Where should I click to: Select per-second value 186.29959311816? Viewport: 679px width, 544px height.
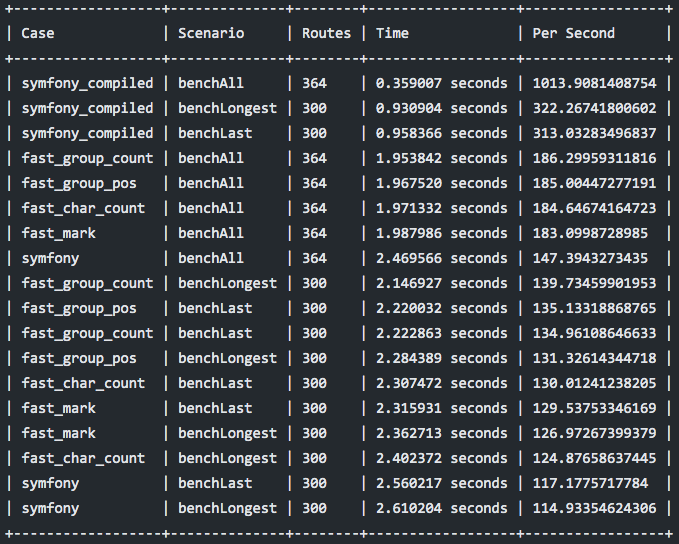click(595, 158)
